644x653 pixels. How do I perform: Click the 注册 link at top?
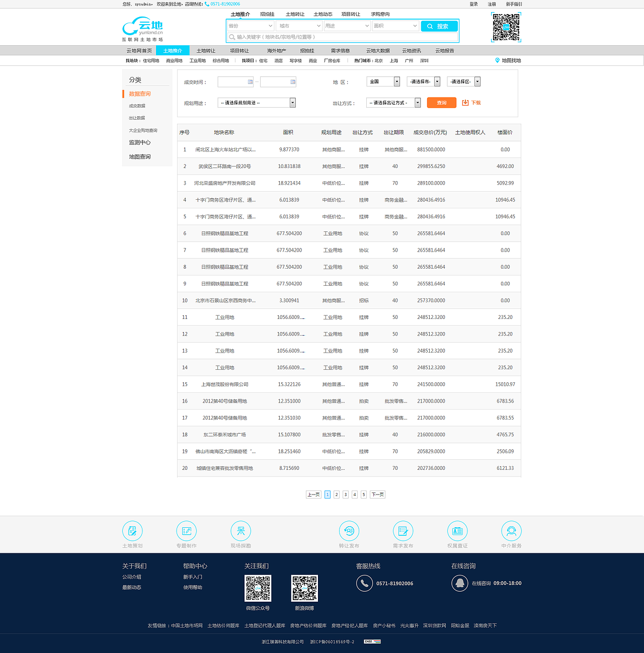492,4
